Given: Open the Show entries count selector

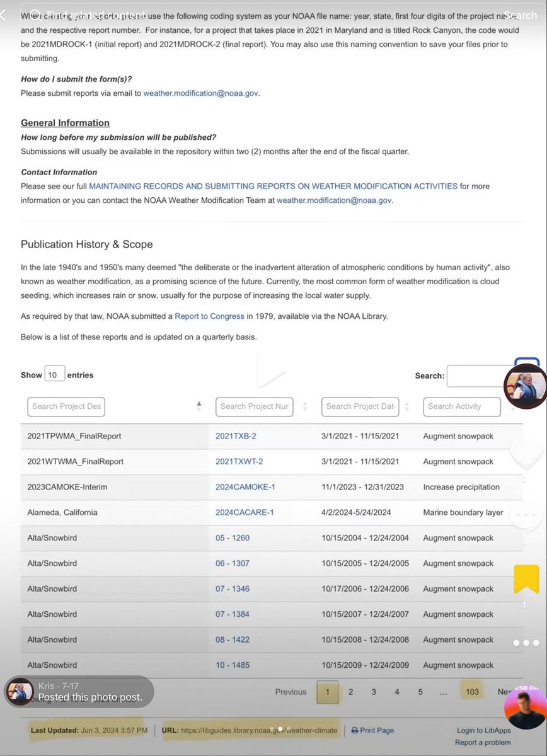Looking at the screenshot, I should [54, 375].
